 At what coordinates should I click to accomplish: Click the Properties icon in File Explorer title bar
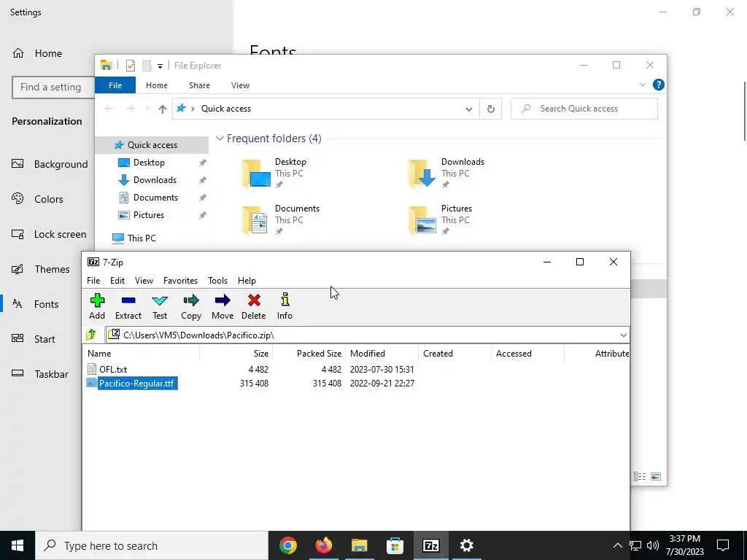(x=130, y=65)
